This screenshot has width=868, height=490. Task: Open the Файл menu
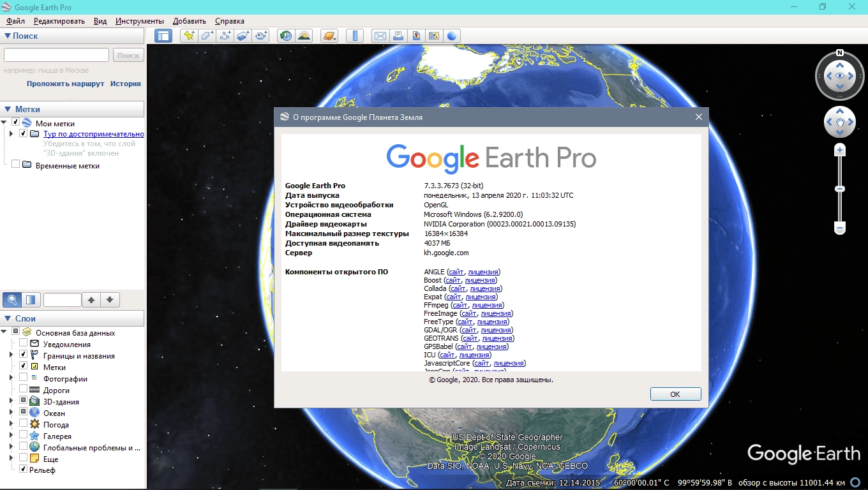coord(15,21)
